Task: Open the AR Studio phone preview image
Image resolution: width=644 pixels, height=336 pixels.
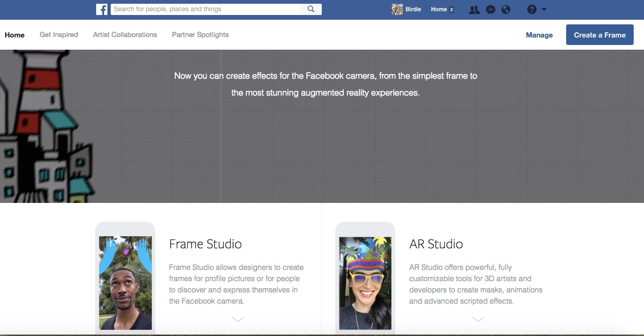Action: click(x=365, y=283)
